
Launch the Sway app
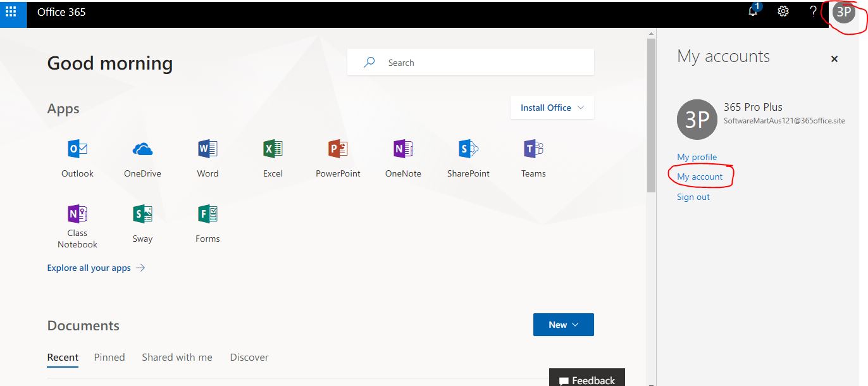pyautogui.click(x=142, y=223)
